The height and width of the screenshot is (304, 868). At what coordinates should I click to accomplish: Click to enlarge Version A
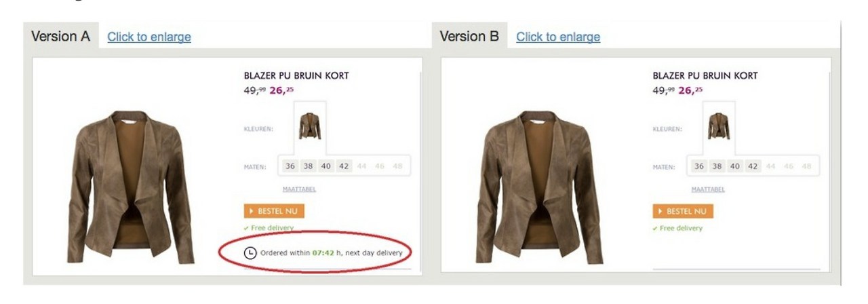coord(149,37)
